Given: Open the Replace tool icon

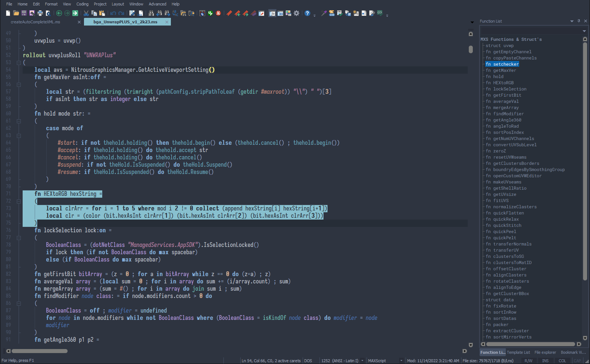Looking at the screenshot, I should pos(175,13).
